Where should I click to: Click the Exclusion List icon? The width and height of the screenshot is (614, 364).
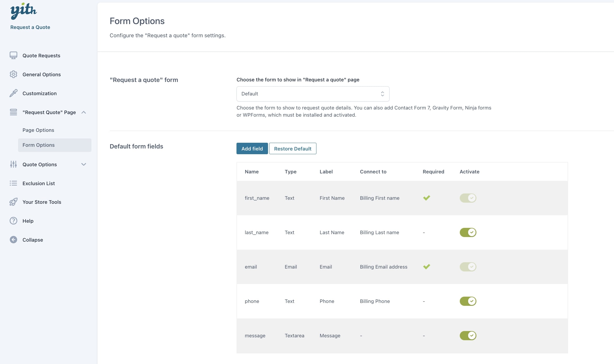tap(13, 183)
